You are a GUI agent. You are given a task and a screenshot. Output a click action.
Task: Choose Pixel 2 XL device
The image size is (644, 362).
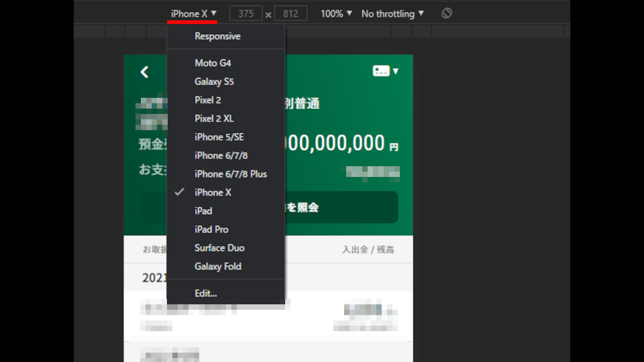(225, 119)
